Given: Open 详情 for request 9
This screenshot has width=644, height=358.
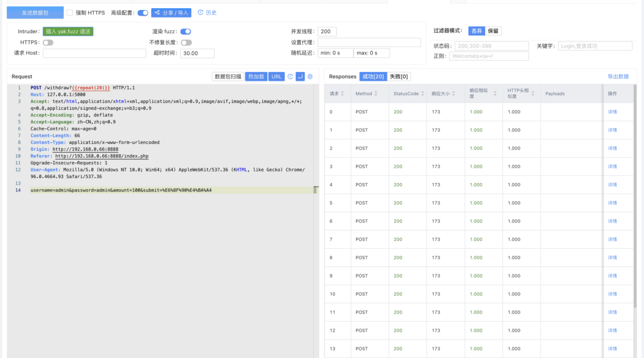Looking at the screenshot, I should click(612, 276).
